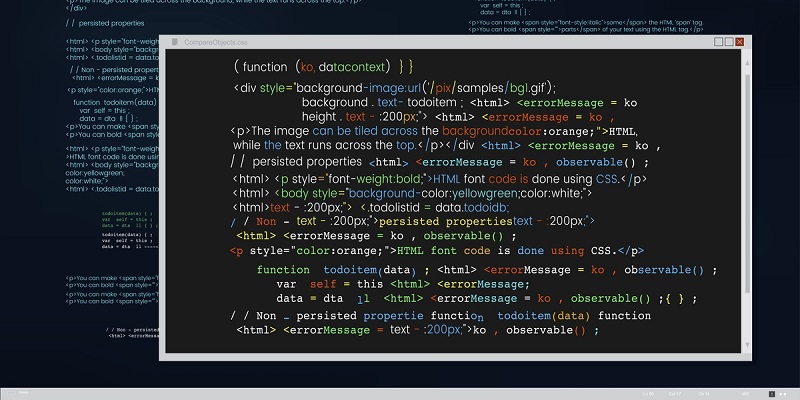
Task: Click the arrow icons at status bar end
Action: pyautogui.click(x=783, y=393)
